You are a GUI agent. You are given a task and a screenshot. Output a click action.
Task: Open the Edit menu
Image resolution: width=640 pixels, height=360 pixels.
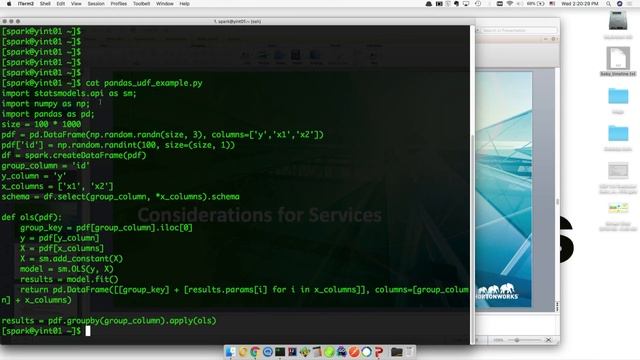point(61,4)
